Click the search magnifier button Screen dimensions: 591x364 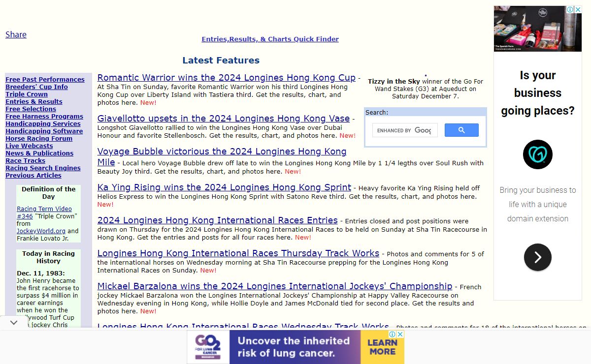click(461, 130)
